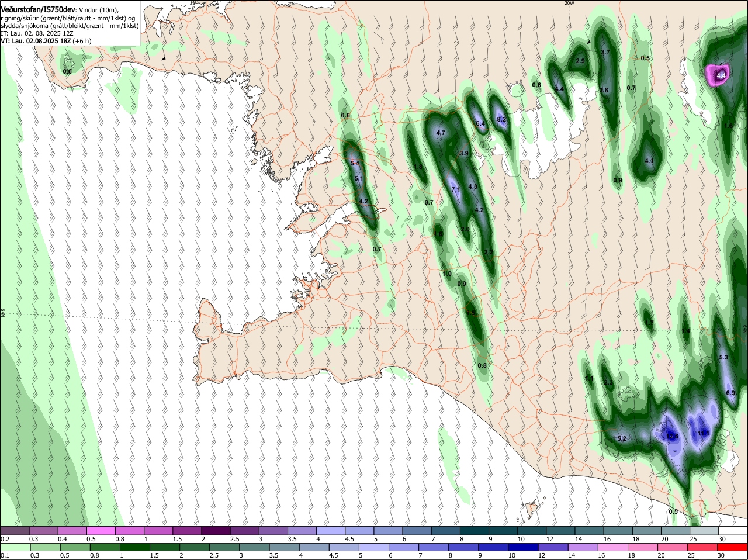Select the darkest green 1–1.5 rain legend swatch
Screen dimensions: 748x560
click(134, 547)
